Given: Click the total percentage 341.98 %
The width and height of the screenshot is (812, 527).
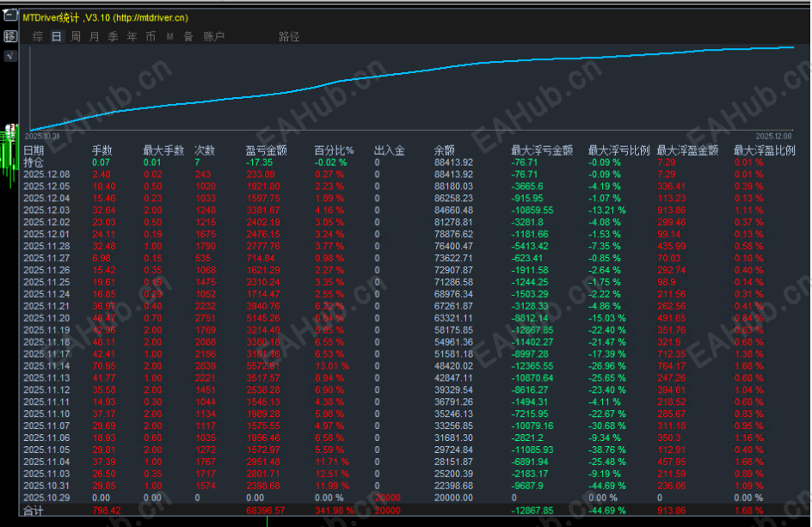Looking at the screenshot, I should point(335,511).
